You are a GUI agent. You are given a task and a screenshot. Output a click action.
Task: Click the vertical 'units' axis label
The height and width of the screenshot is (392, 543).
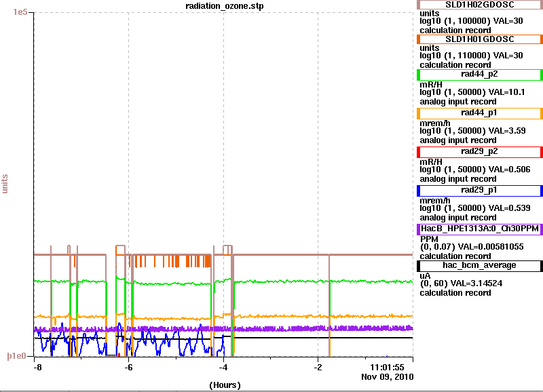click(x=5, y=184)
